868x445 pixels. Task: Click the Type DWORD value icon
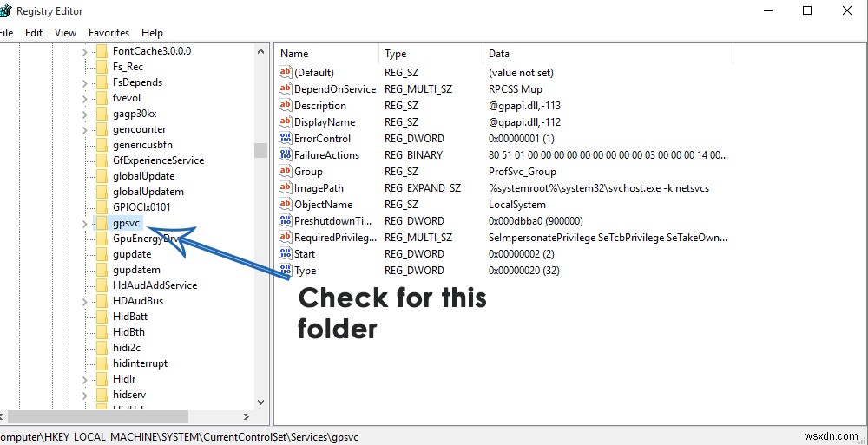pos(285,270)
